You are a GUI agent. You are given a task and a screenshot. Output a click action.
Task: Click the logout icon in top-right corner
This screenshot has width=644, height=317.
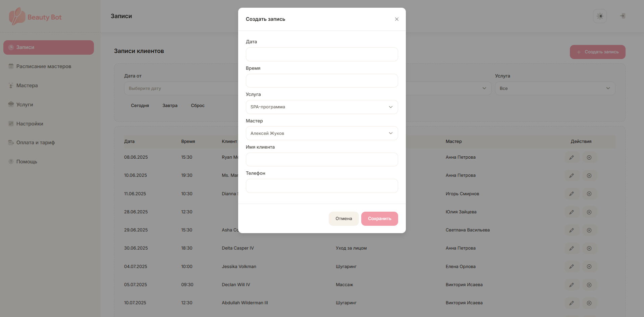(622, 16)
